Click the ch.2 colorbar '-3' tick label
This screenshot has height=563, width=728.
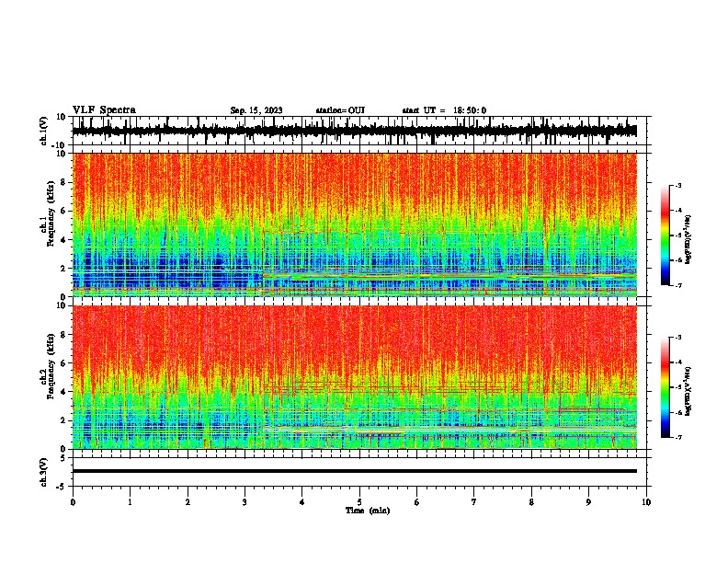678,338
